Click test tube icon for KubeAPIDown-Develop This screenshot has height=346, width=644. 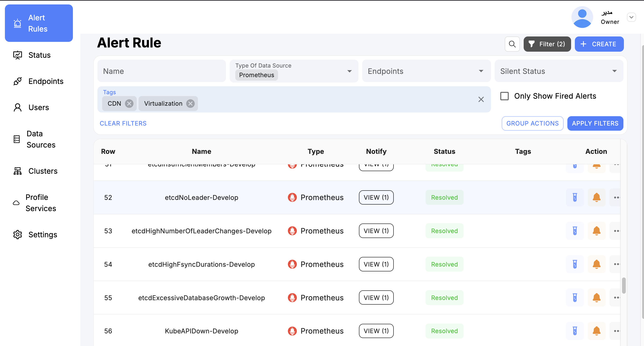(575, 331)
